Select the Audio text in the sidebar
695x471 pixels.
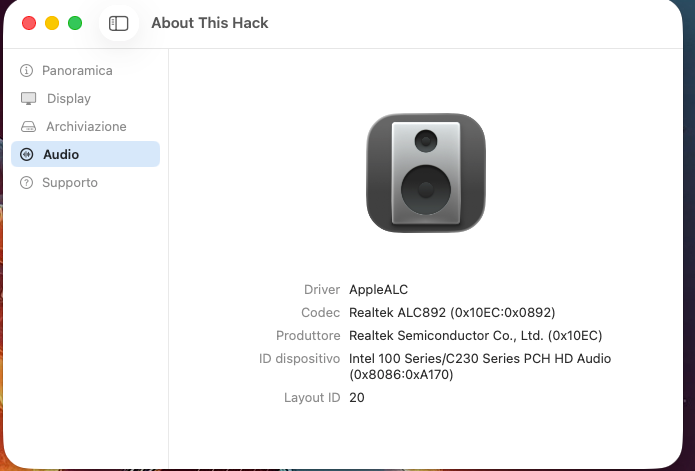tap(61, 155)
